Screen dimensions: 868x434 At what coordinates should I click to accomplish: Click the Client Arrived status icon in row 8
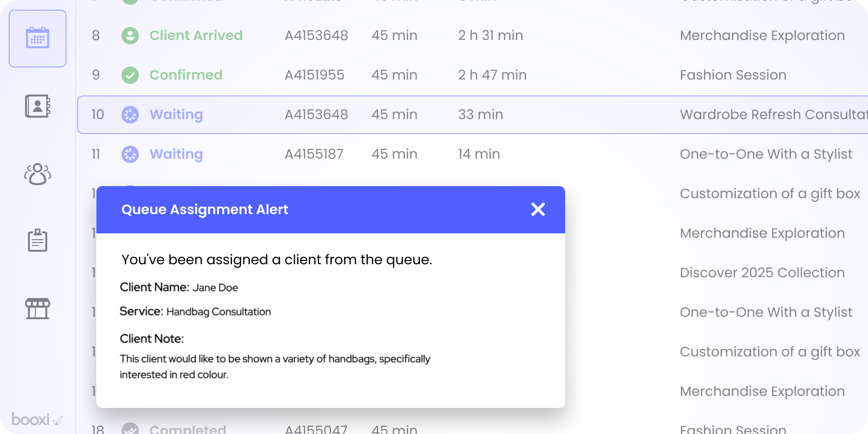(x=130, y=36)
